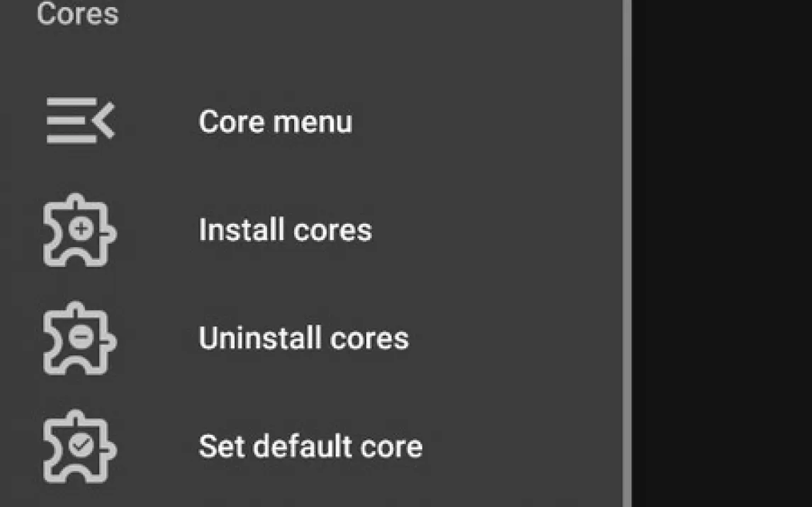The height and width of the screenshot is (507, 812).
Task: Click the Core menu list-arrow icon
Action: pos(80,121)
